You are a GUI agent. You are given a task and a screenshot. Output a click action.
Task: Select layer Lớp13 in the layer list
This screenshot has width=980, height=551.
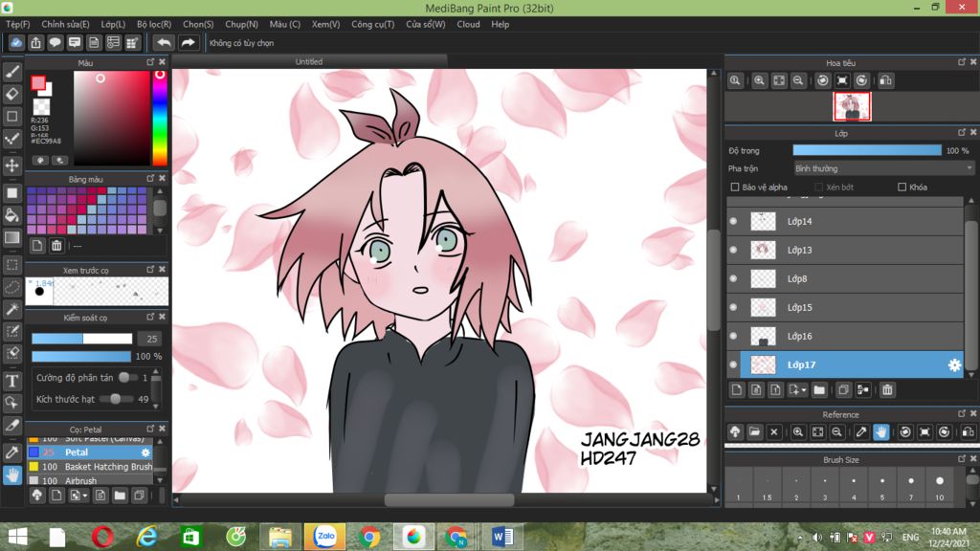pyautogui.click(x=845, y=250)
